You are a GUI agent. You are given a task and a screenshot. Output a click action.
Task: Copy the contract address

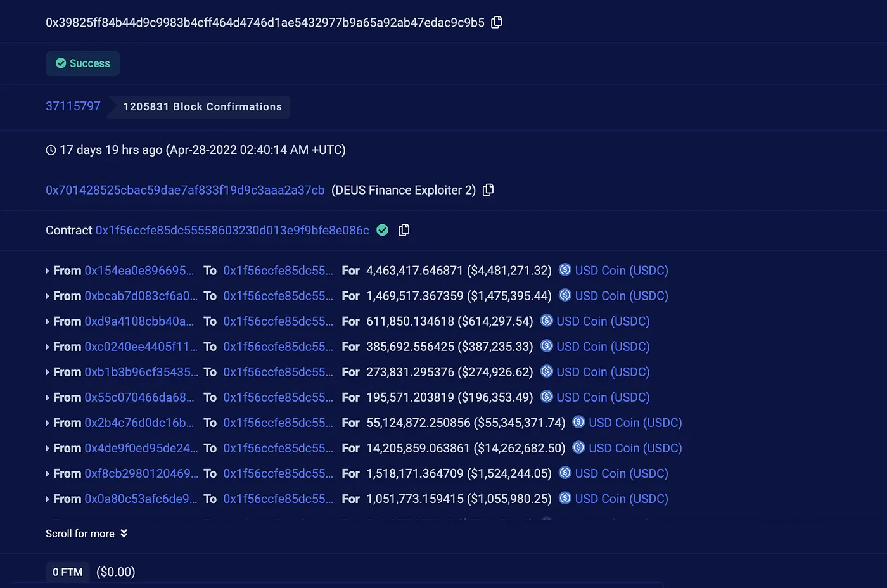click(x=404, y=230)
